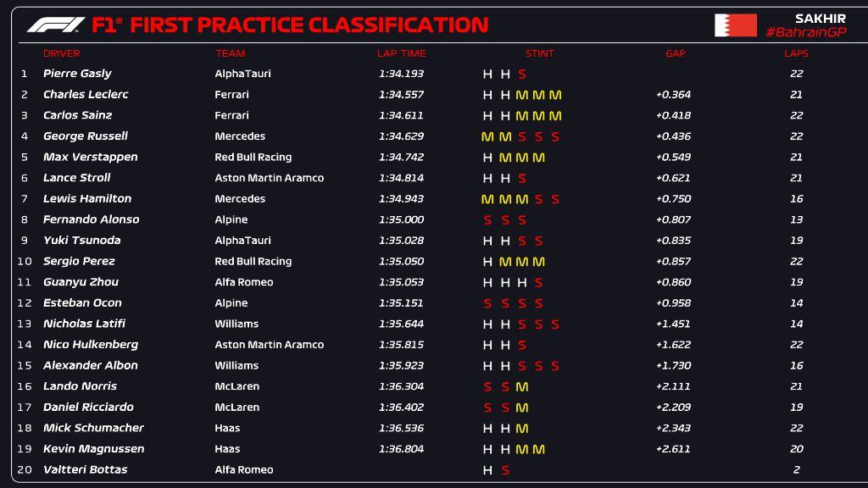Select the LAPS column header
The width and height of the screenshot is (868, 488).
(796, 53)
